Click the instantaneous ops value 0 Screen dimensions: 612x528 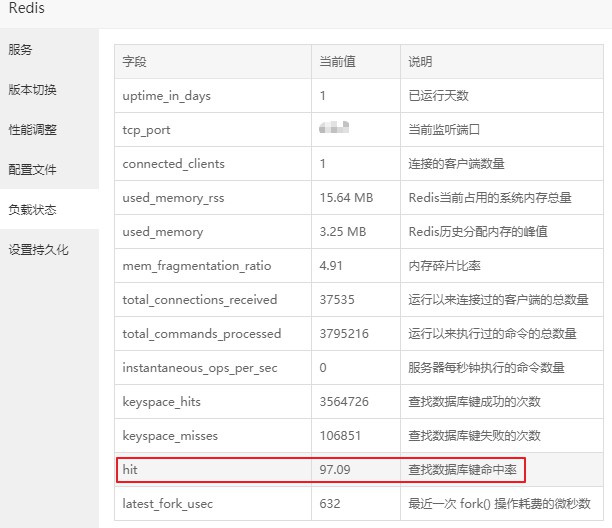click(x=323, y=368)
